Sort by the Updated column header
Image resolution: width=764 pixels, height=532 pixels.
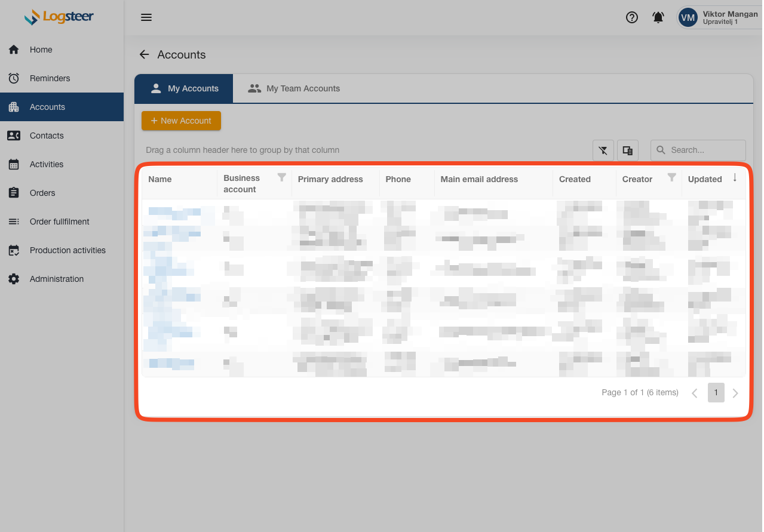tap(705, 179)
